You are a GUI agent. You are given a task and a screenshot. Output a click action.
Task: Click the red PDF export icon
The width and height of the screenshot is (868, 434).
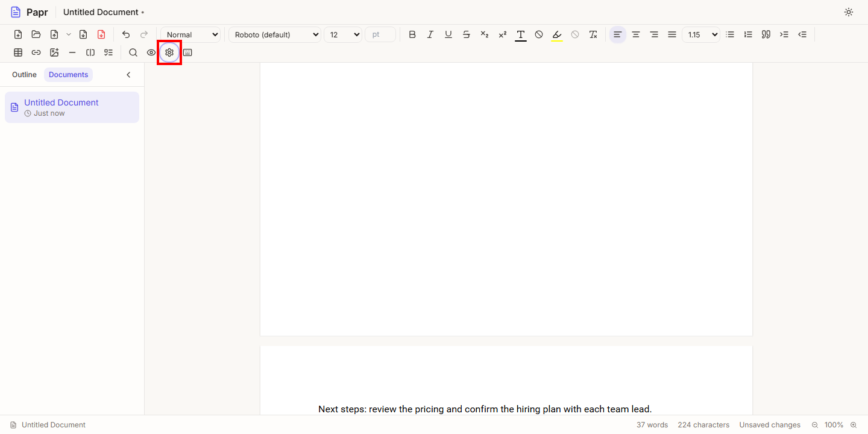coord(101,34)
